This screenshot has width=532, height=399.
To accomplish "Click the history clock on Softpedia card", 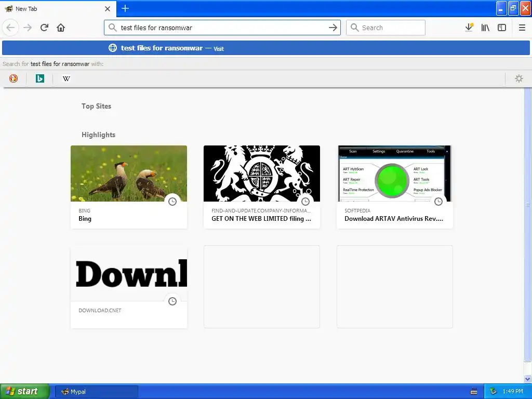I will 438,202.
